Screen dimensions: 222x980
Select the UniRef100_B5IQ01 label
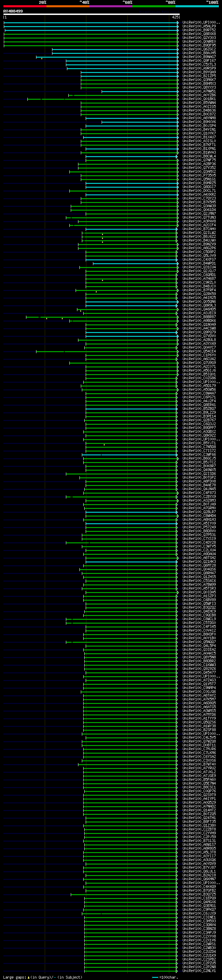(x=199, y=374)
